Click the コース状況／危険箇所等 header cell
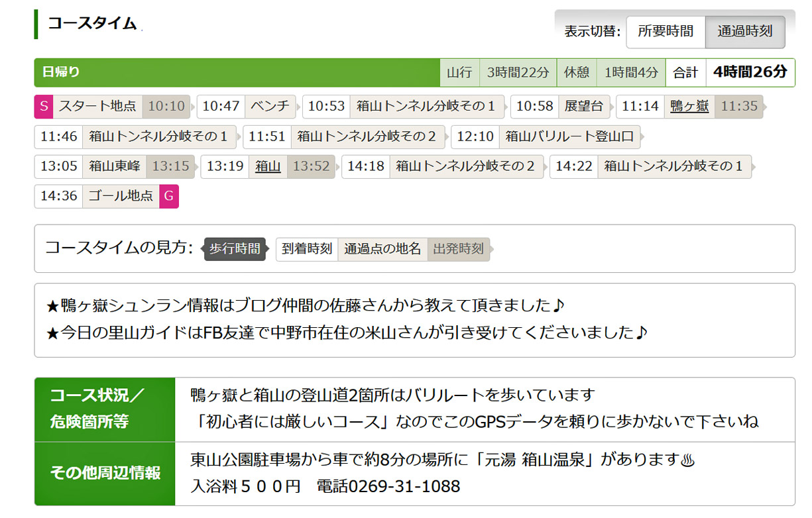 (x=105, y=409)
